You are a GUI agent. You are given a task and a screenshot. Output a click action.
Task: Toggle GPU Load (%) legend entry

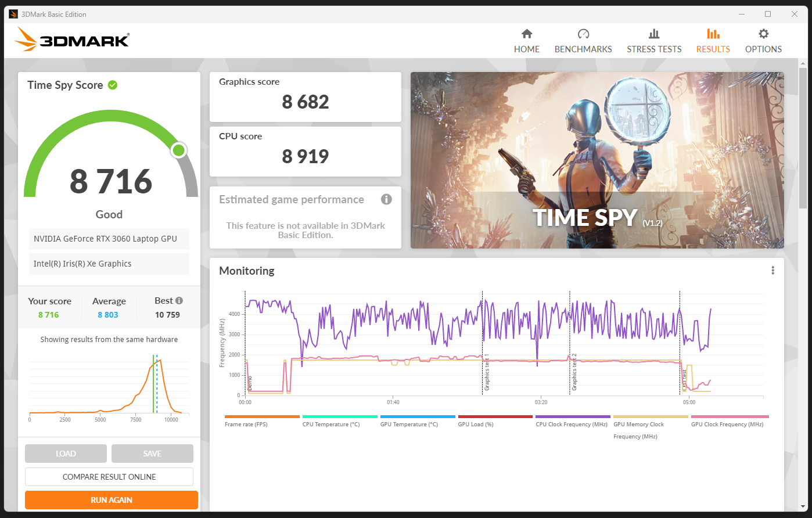coord(495,420)
